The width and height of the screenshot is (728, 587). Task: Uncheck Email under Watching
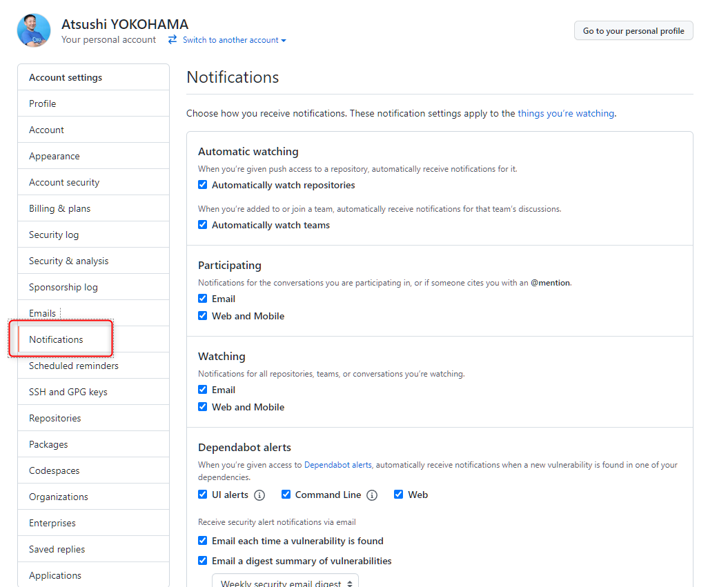202,389
